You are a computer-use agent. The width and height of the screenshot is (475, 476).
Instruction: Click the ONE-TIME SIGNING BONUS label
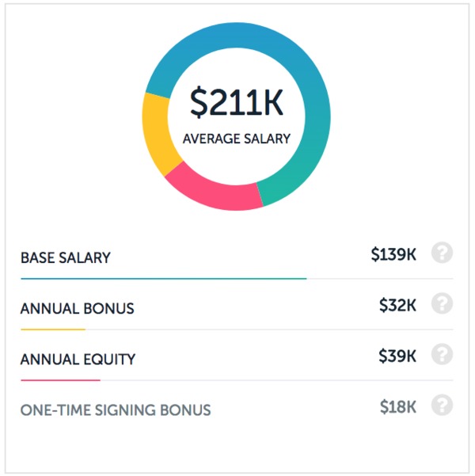pos(116,409)
